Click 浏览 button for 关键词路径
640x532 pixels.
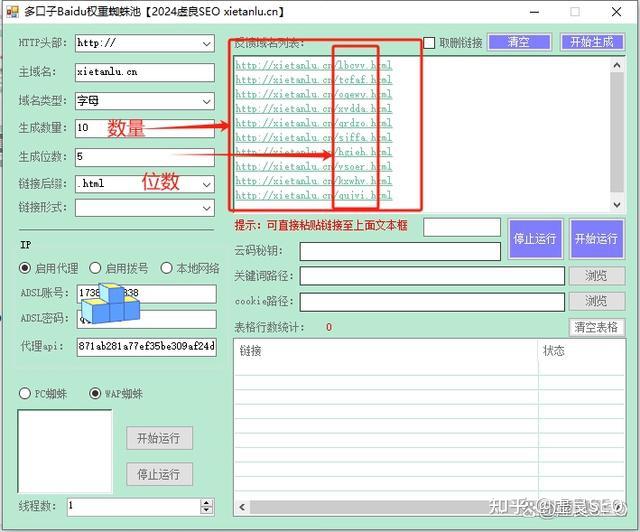pyautogui.click(x=597, y=276)
